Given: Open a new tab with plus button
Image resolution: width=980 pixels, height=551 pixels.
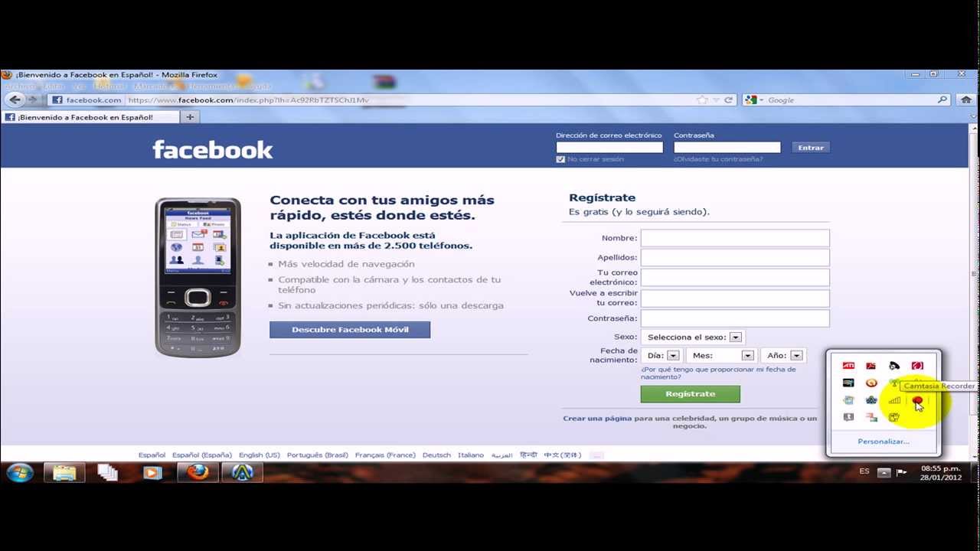Looking at the screenshot, I should pyautogui.click(x=190, y=117).
